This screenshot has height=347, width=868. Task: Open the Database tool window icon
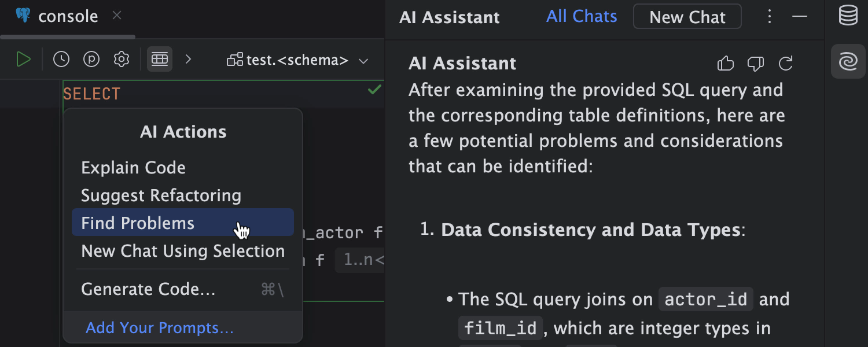tap(848, 16)
